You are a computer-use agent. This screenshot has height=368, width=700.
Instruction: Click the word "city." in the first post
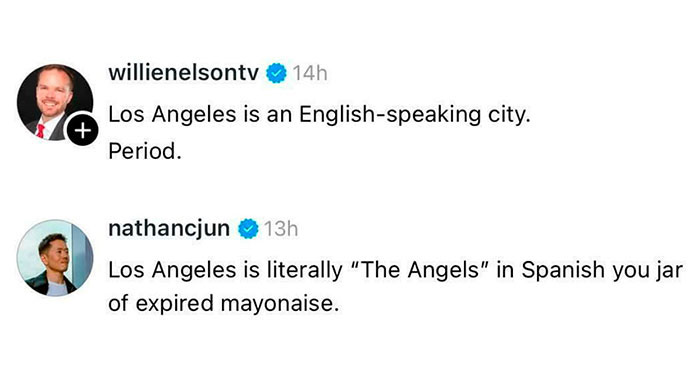click(x=509, y=115)
